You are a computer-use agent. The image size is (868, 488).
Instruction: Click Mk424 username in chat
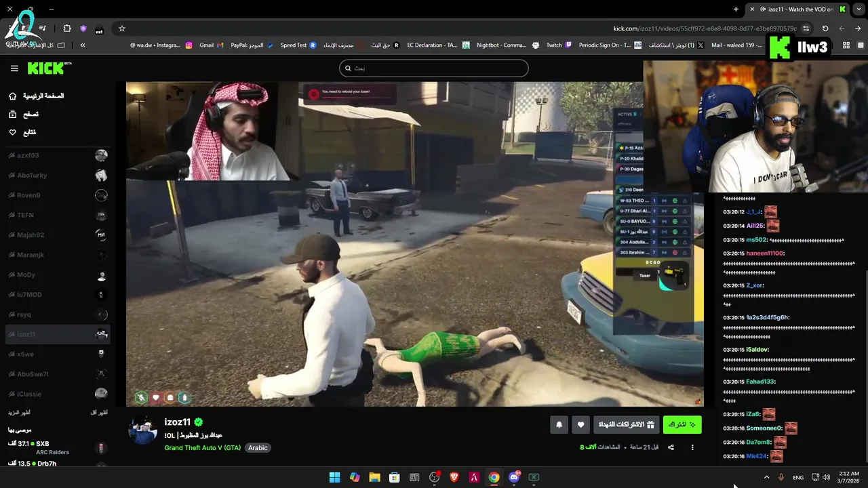(756, 457)
